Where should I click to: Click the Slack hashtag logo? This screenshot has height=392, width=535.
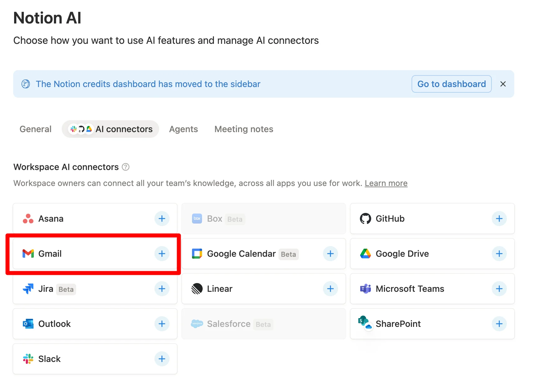(x=28, y=359)
